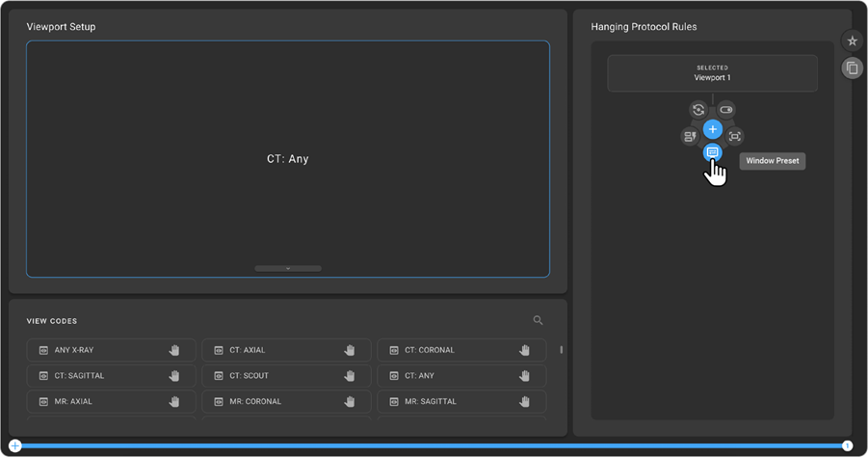Select the Selected Viewport 1 box
868x457 pixels.
tap(712, 73)
